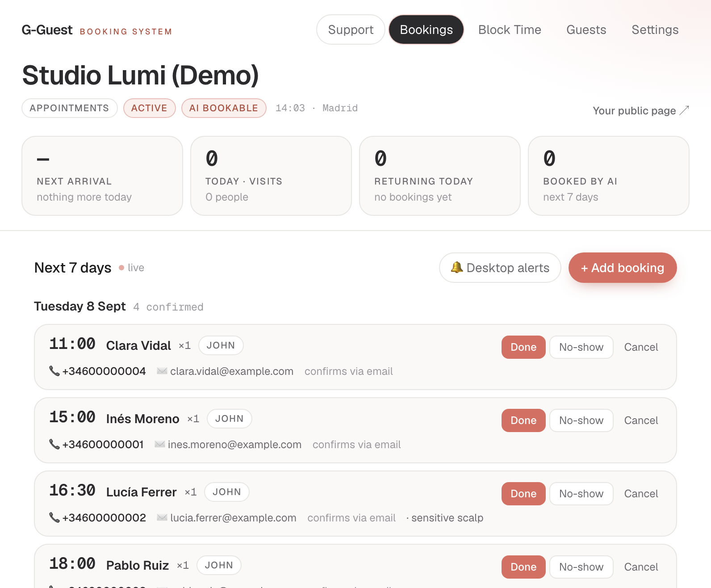Image resolution: width=711 pixels, height=588 pixels.
Task: Mark Clara Vidal's booking as Done
Action: click(x=523, y=347)
